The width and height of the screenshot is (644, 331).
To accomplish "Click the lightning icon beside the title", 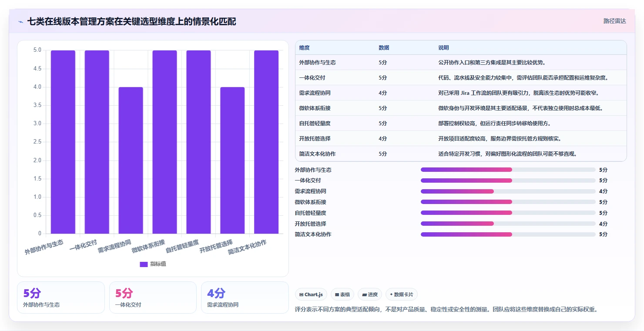I will (x=20, y=21).
